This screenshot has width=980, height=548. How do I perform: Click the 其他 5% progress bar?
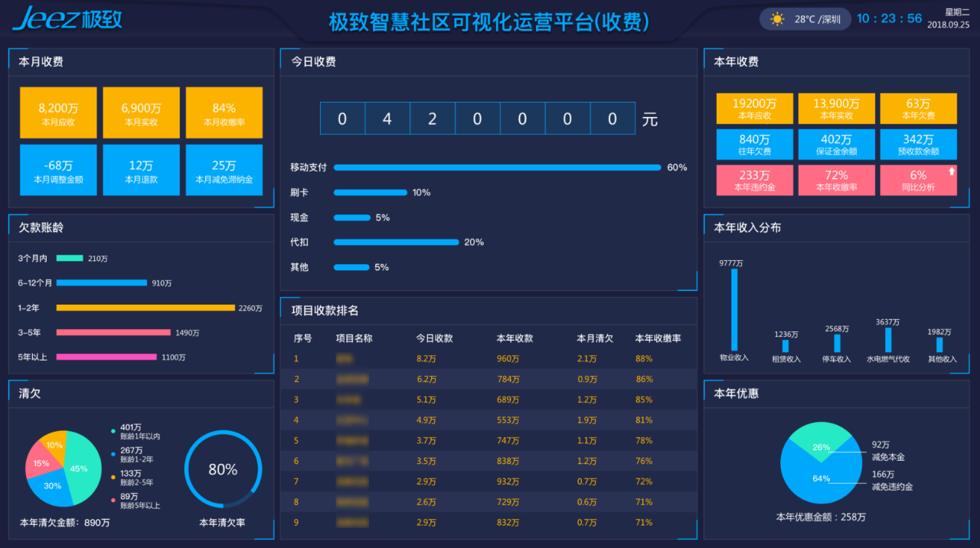pyautogui.click(x=351, y=268)
